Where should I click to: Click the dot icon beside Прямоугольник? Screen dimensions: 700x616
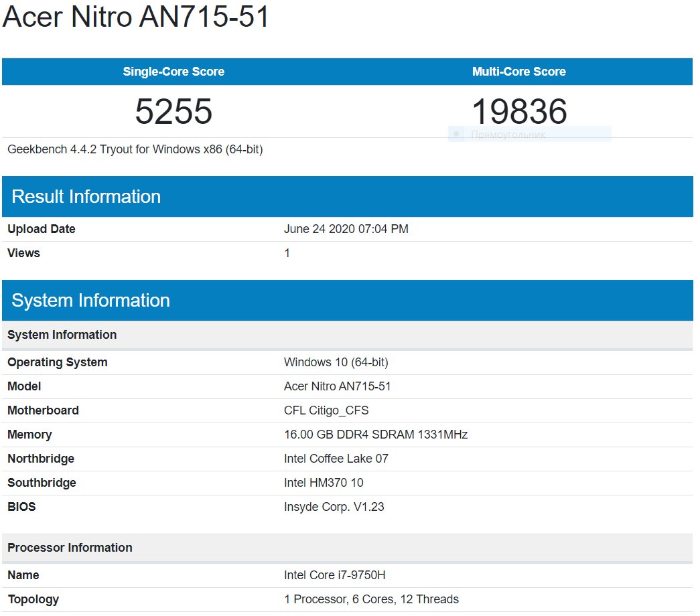click(457, 134)
